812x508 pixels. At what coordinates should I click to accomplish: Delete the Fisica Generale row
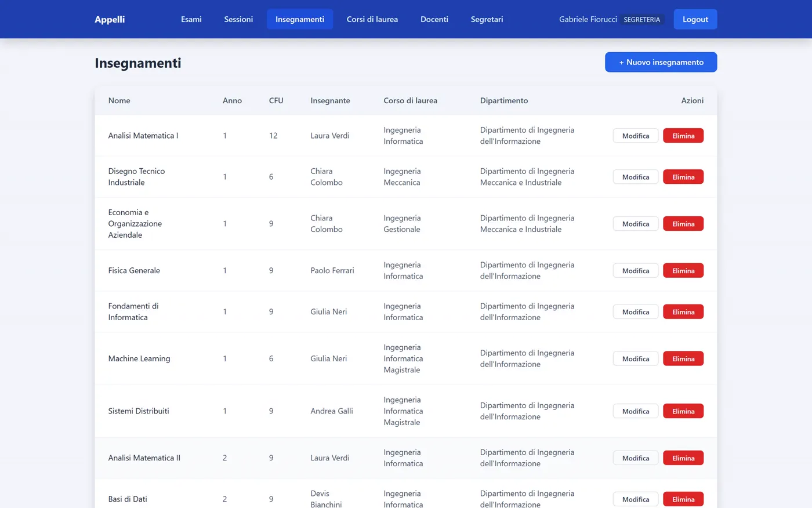[x=683, y=271]
